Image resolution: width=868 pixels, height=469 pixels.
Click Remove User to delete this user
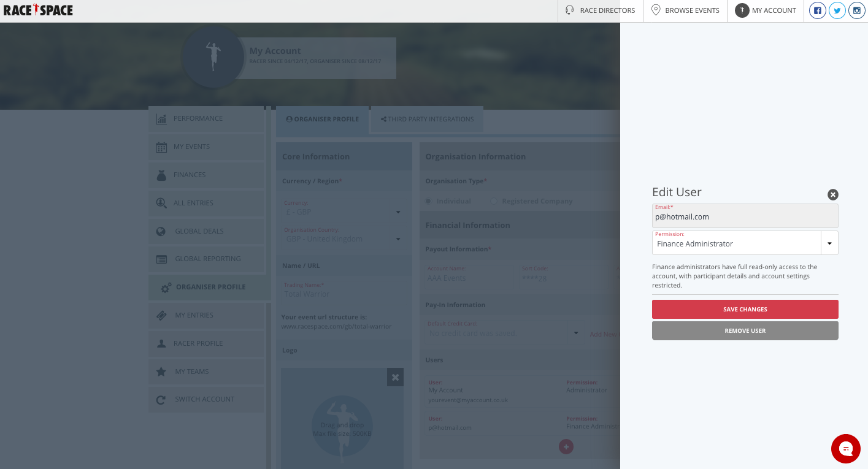coord(745,330)
